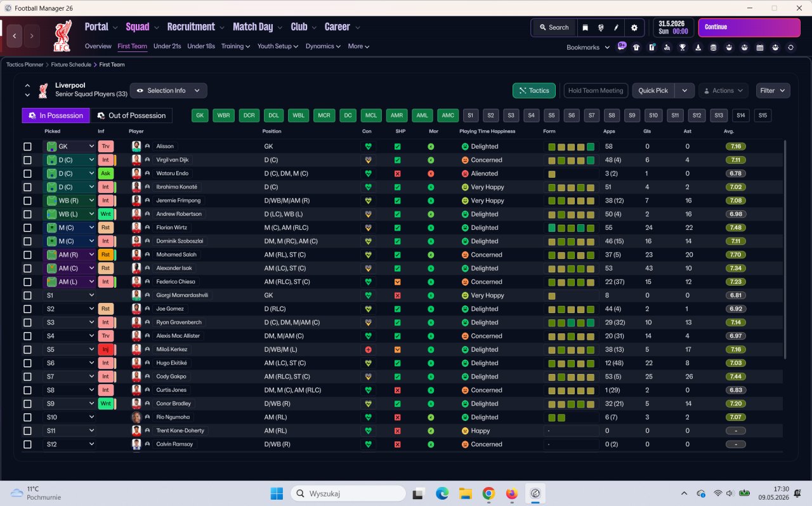Open Firefox from the taskbar

pos(511,493)
